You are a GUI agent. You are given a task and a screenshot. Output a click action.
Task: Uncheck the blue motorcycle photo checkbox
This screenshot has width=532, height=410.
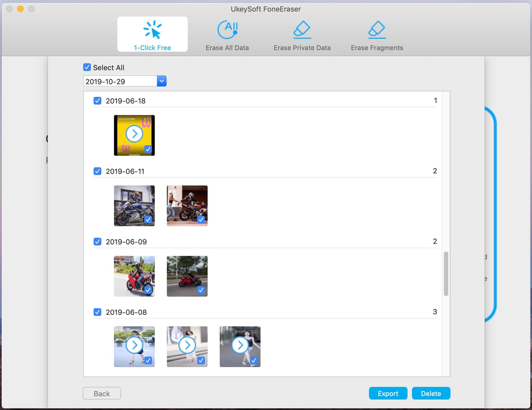click(148, 220)
